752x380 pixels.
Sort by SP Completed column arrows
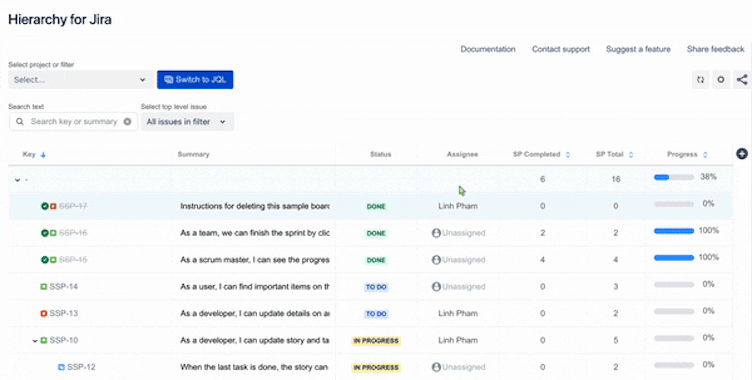568,155
